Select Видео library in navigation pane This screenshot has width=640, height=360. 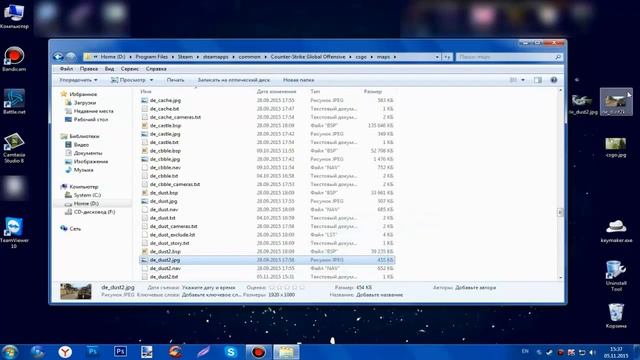tap(81, 144)
